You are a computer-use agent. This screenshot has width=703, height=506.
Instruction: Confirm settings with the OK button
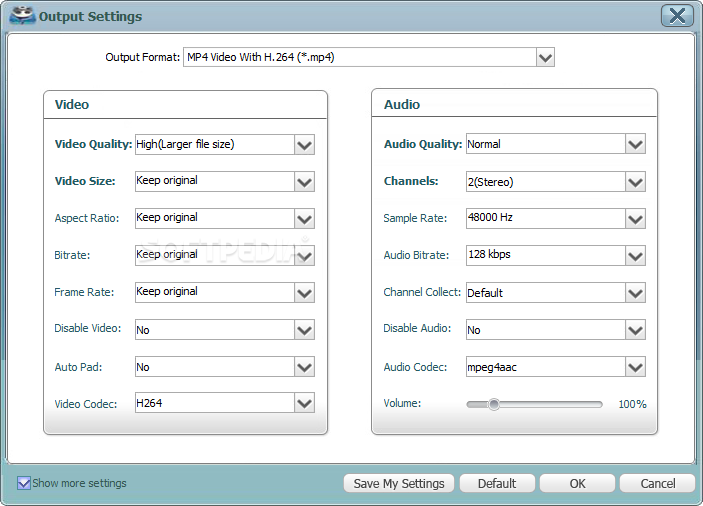[577, 484]
